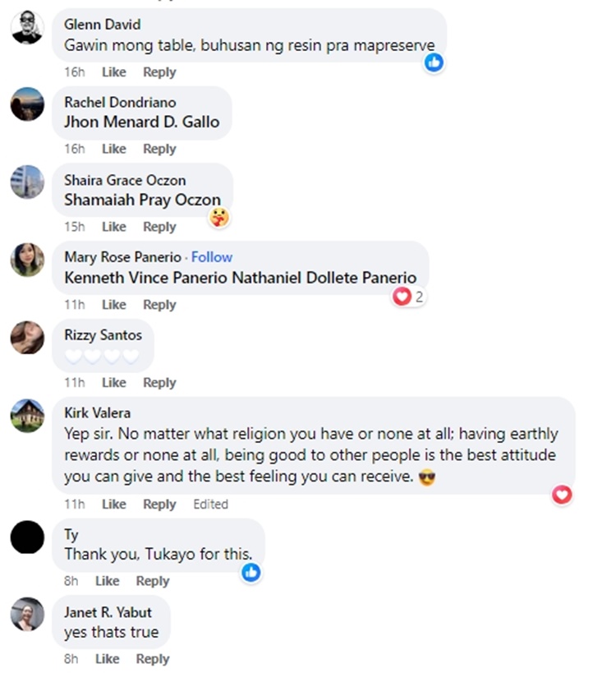Open tagged profile Shamaiah Pray Oczon
The image size is (616, 673).
[142, 200]
